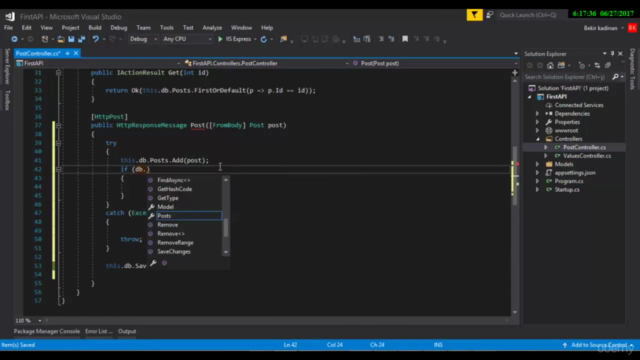The image size is (640, 360).
Task: Click Collapse All icon in Solution Explorer
Action: [608, 65]
